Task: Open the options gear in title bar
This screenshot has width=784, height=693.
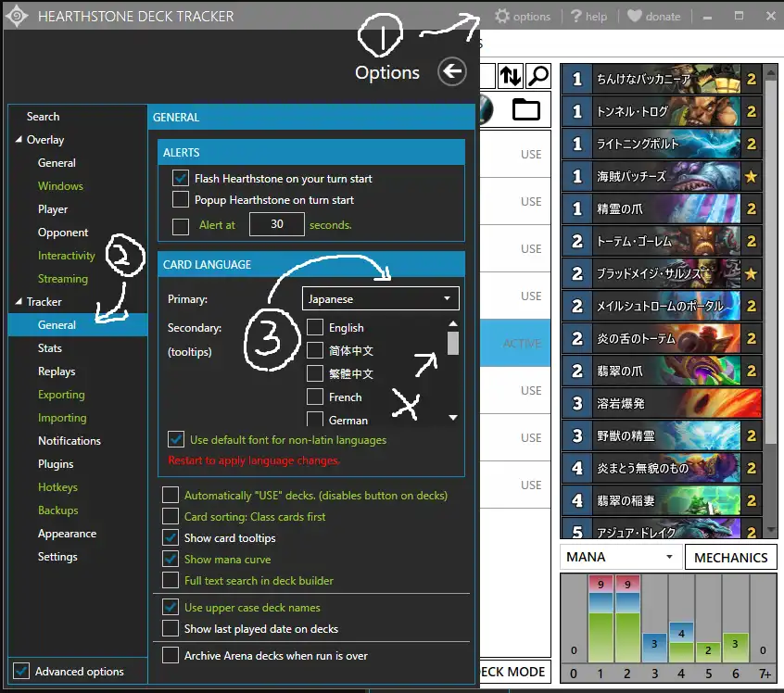Action: point(523,16)
